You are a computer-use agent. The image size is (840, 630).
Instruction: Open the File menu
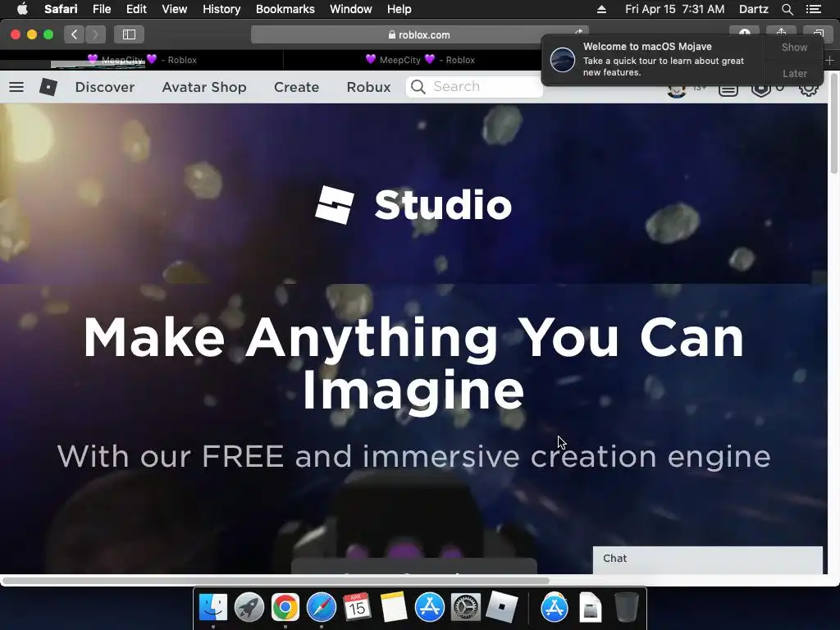coord(101,9)
